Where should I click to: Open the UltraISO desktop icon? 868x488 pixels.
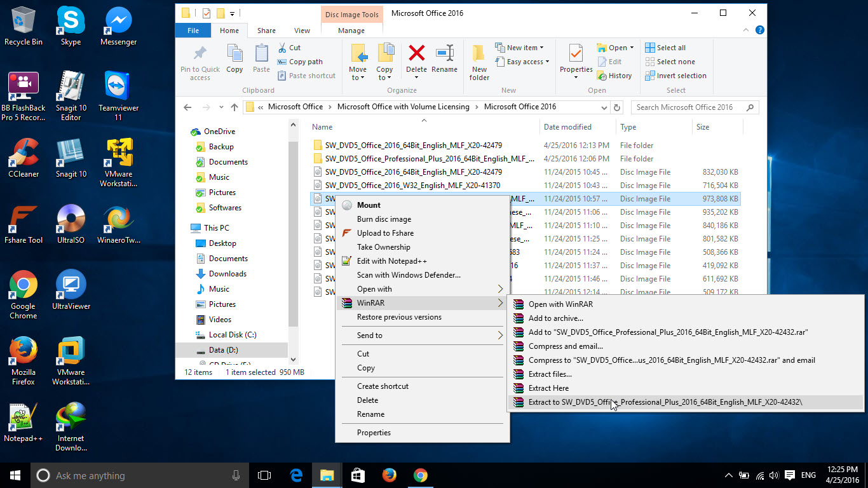click(x=71, y=224)
